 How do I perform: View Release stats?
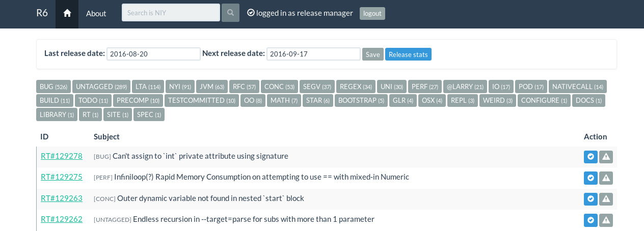(x=408, y=54)
